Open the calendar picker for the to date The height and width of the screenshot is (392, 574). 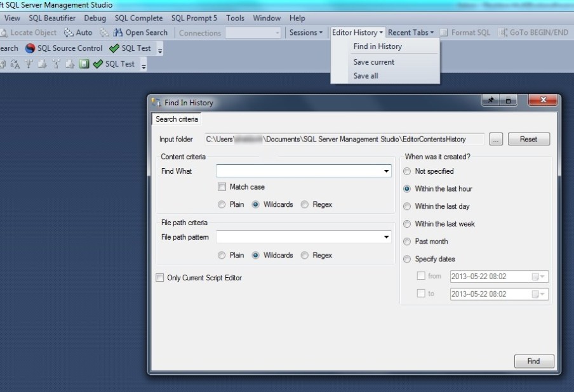click(x=538, y=294)
